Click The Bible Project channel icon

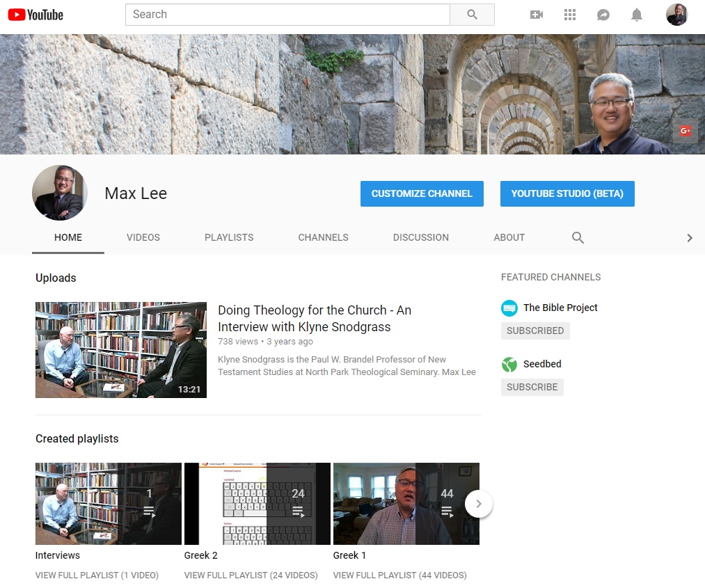[509, 308]
